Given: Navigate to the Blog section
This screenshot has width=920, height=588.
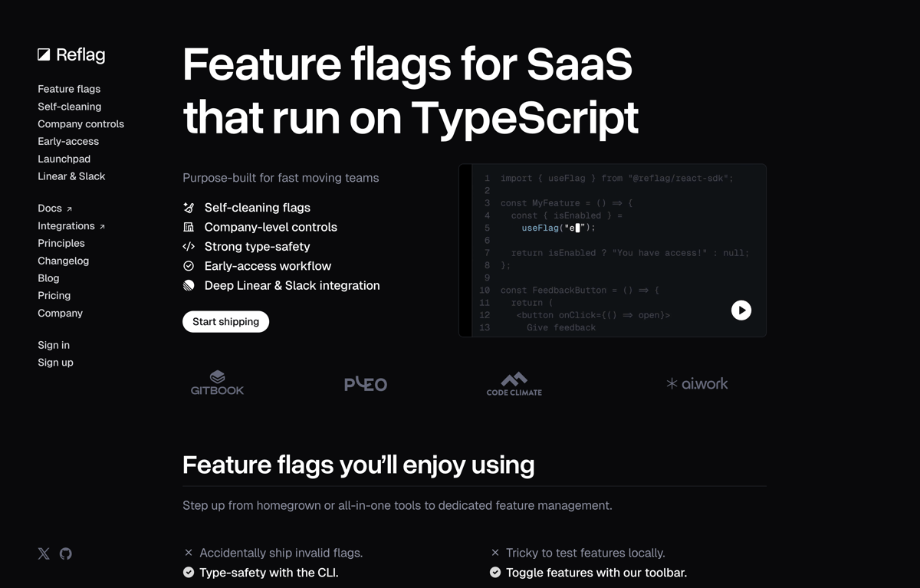Looking at the screenshot, I should [48, 278].
